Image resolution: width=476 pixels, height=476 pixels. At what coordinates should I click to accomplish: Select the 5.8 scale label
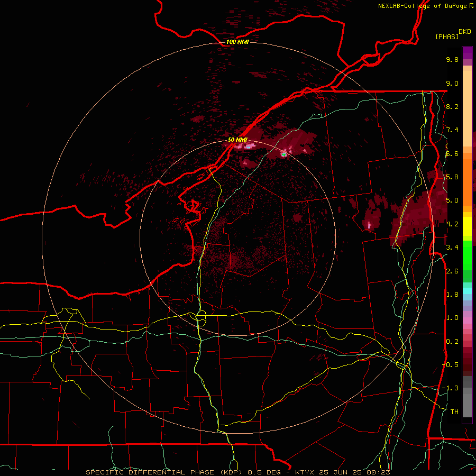(452, 177)
